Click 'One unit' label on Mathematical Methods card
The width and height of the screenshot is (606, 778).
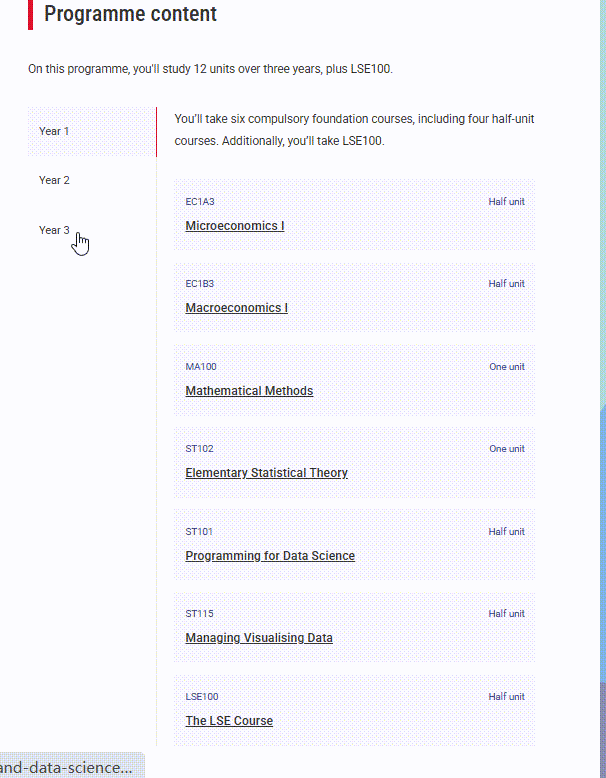coord(507,367)
